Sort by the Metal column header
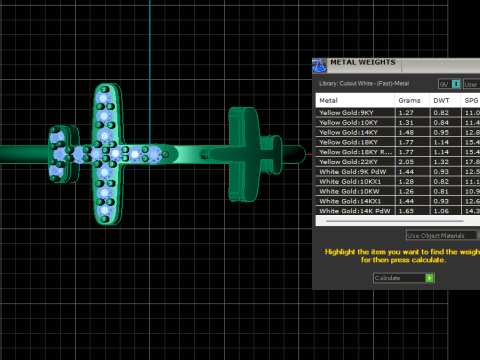Viewport: 480px width, 360px height. pos(355,100)
